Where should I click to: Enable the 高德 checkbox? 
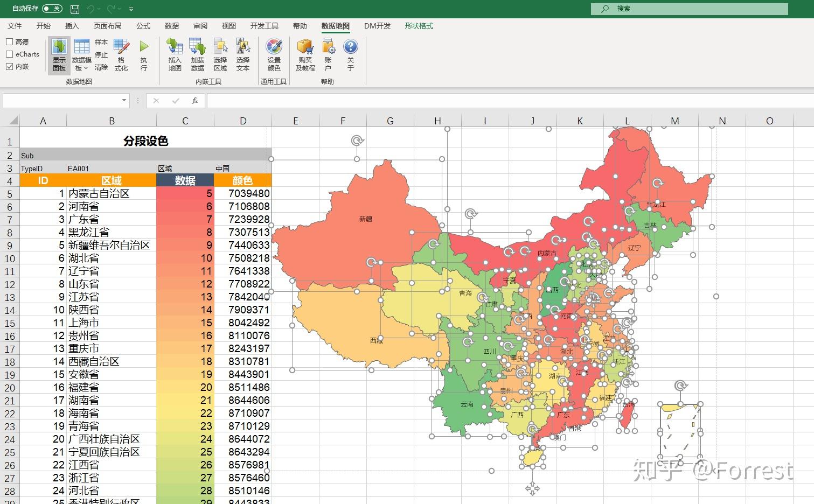pyautogui.click(x=9, y=41)
